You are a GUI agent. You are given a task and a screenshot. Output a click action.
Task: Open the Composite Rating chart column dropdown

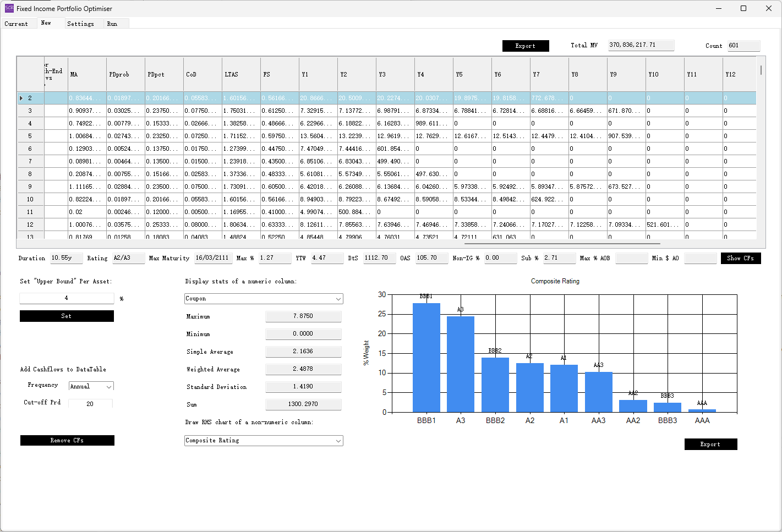pos(264,441)
